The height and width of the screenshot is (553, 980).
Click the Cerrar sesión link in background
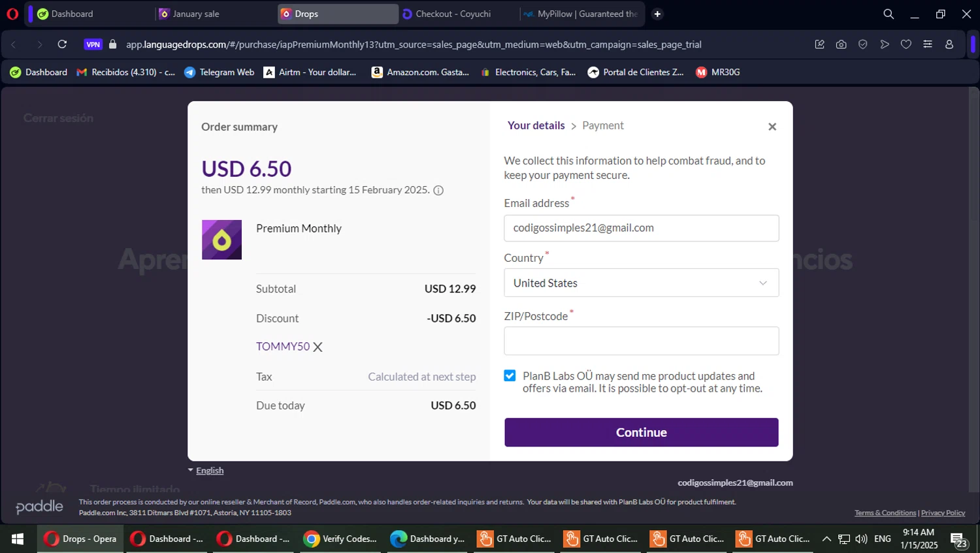(58, 118)
